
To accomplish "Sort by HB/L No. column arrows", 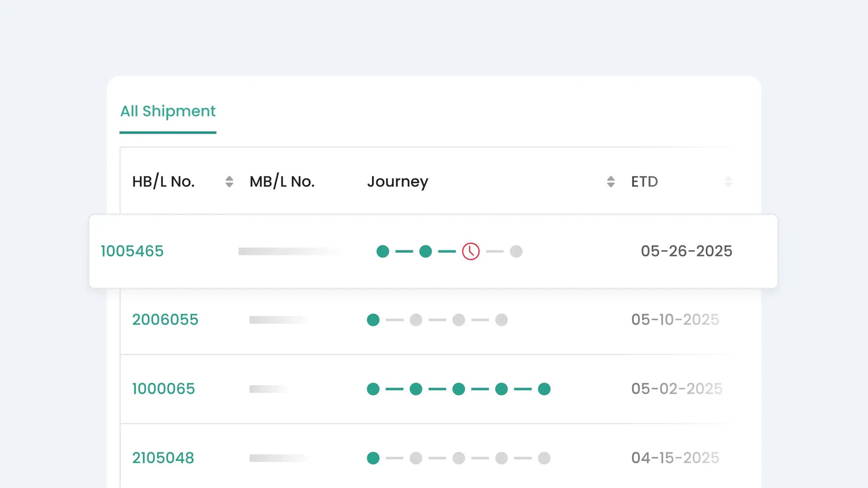I will pyautogui.click(x=229, y=181).
